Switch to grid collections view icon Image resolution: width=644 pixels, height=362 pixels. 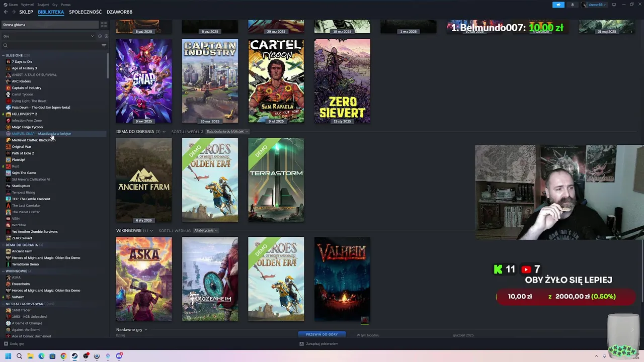pyautogui.click(x=104, y=25)
